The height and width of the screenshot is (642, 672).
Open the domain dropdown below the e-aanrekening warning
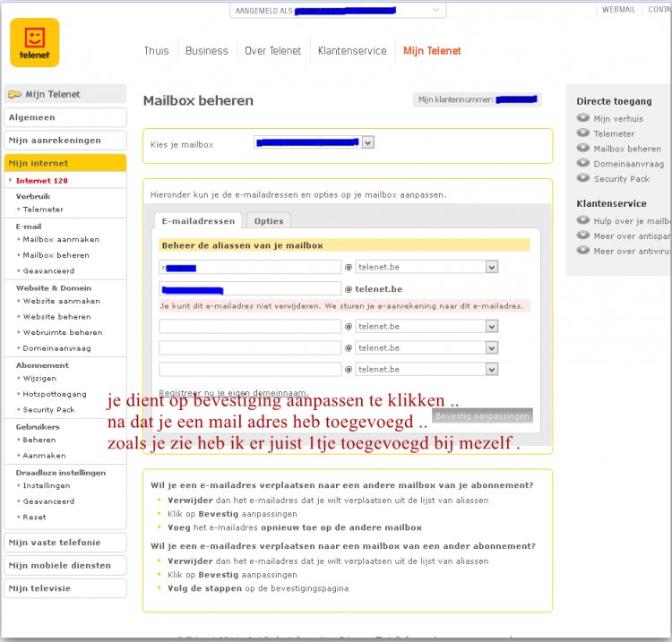(x=492, y=326)
